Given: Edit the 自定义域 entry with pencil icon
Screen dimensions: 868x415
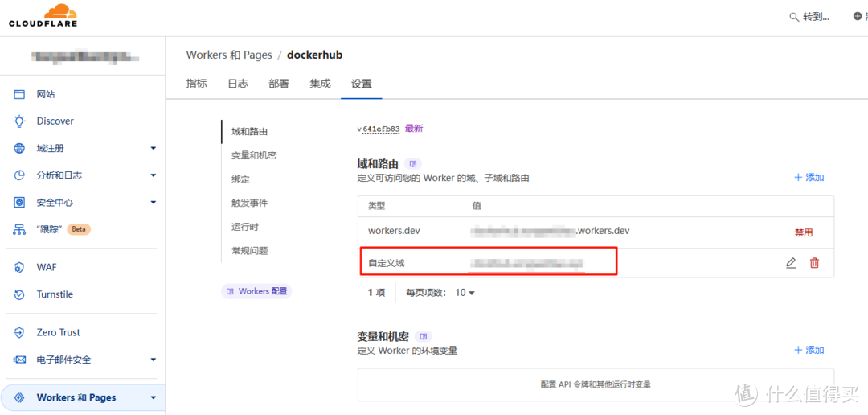Looking at the screenshot, I should pyautogui.click(x=791, y=263).
